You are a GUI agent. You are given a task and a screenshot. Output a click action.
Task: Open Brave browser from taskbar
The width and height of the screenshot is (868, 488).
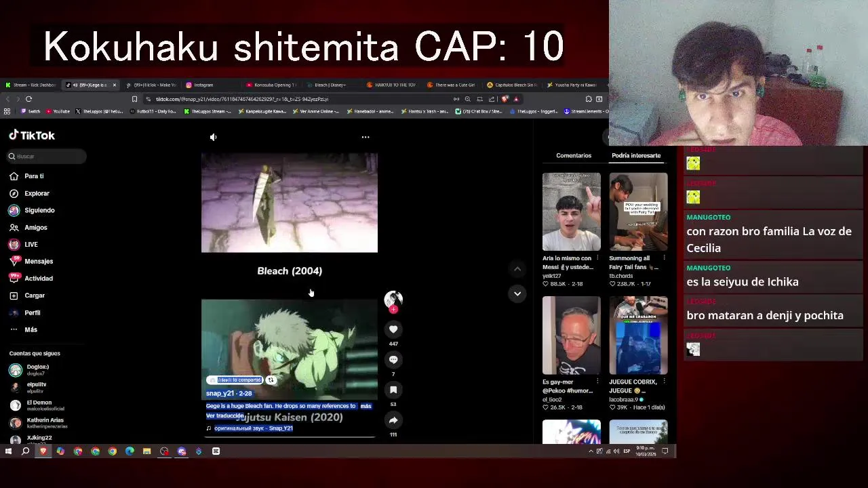(43, 451)
